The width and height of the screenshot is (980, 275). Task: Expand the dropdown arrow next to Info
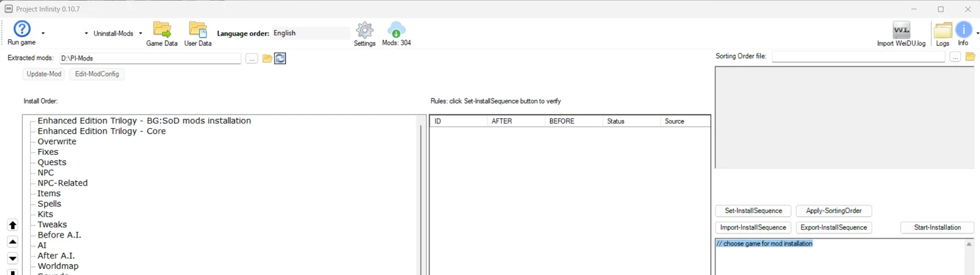(x=977, y=33)
